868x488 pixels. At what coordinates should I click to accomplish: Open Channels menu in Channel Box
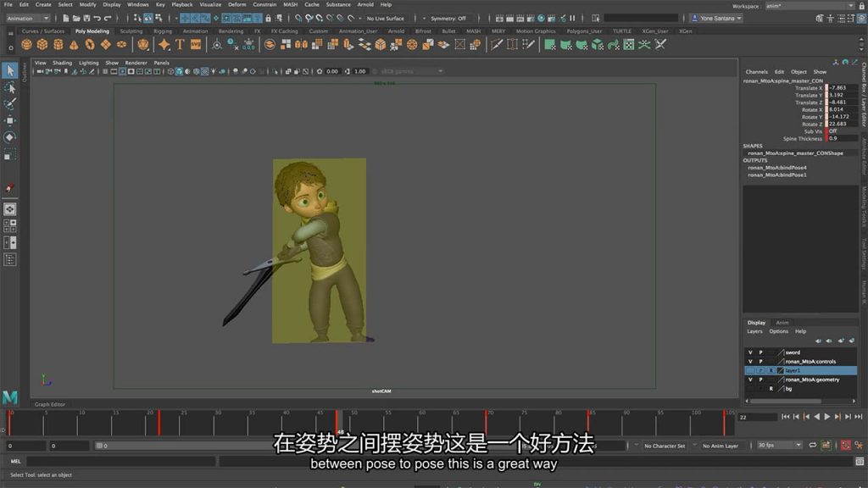(756, 72)
